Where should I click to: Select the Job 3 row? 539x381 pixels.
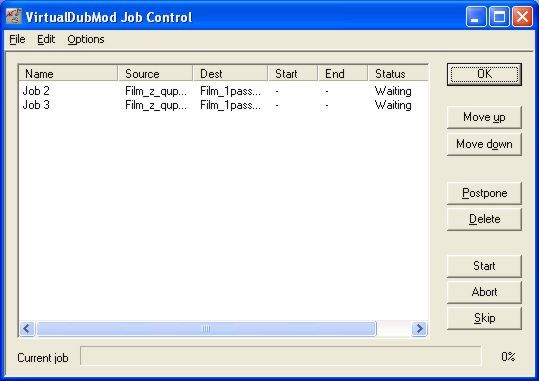tap(223, 105)
